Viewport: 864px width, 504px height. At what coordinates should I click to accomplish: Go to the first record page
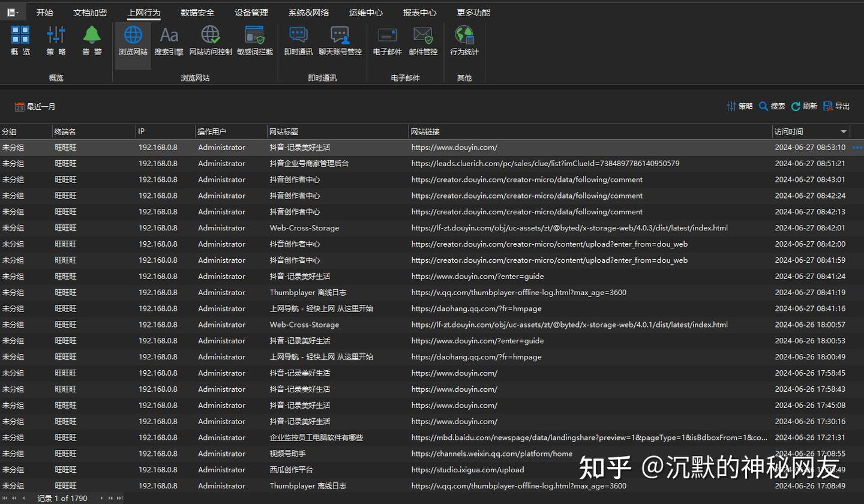pos(5,498)
